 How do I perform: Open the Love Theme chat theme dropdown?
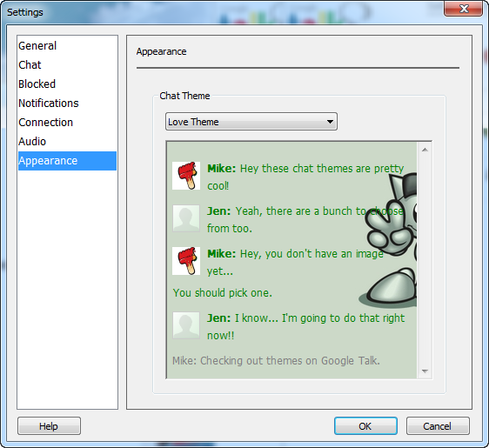251,122
